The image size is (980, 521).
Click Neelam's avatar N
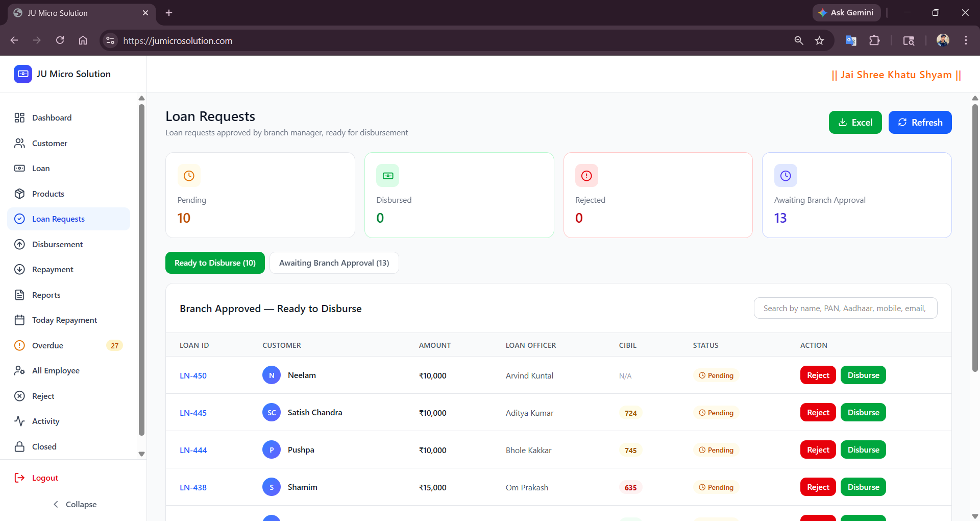[272, 375]
